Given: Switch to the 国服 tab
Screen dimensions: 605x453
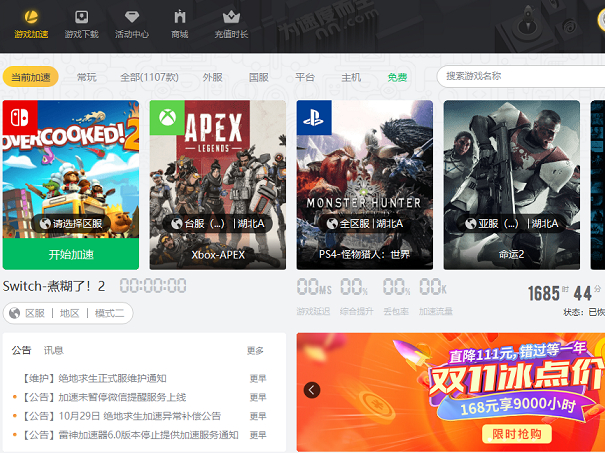Looking at the screenshot, I should 259,77.
